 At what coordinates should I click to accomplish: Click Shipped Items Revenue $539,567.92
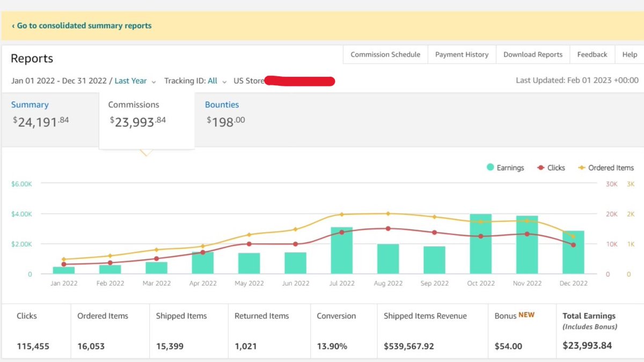pos(409,346)
